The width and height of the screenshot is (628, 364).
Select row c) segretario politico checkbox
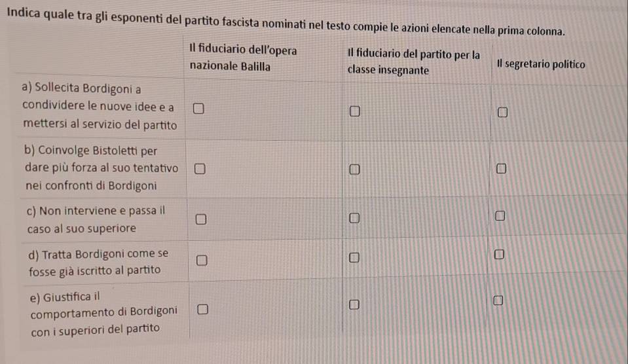(x=500, y=216)
